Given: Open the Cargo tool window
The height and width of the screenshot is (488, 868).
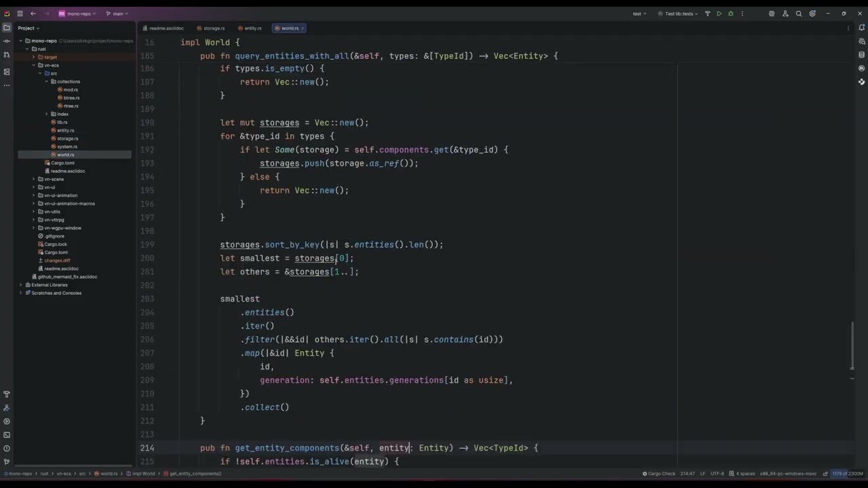Looking at the screenshot, I should (x=861, y=68).
